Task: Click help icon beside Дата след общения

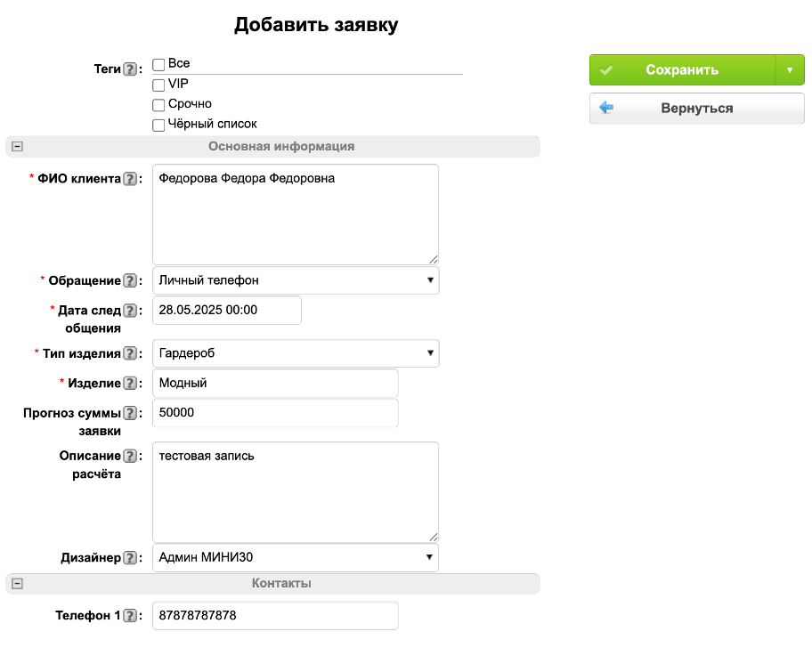Action: tap(130, 311)
